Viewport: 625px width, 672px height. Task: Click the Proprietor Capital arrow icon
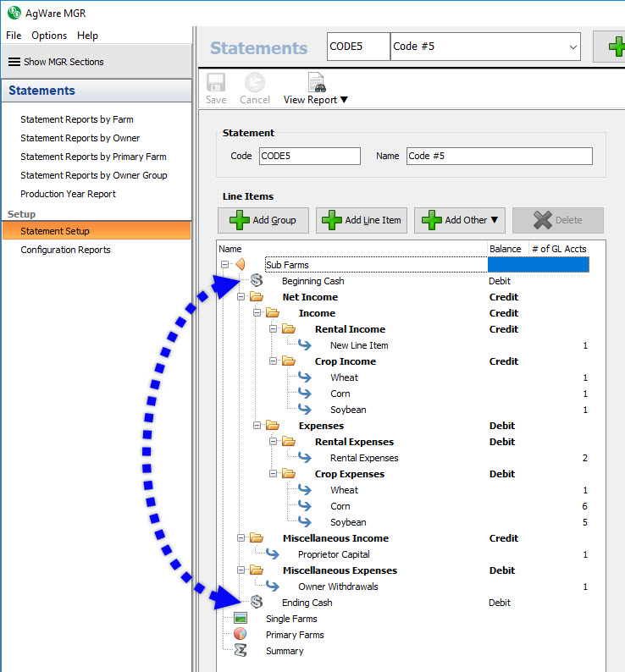tap(273, 554)
